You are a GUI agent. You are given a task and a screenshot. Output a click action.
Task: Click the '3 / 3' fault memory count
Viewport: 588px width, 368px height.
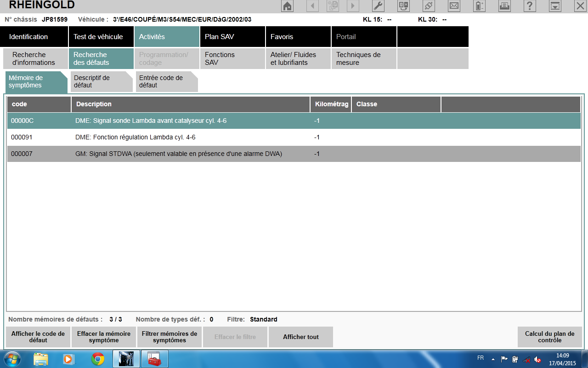point(116,319)
